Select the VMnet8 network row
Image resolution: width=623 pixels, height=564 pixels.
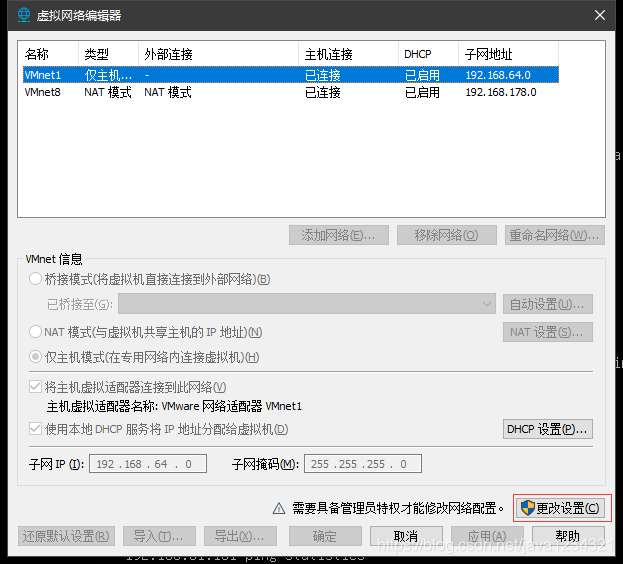pos(291,92)
